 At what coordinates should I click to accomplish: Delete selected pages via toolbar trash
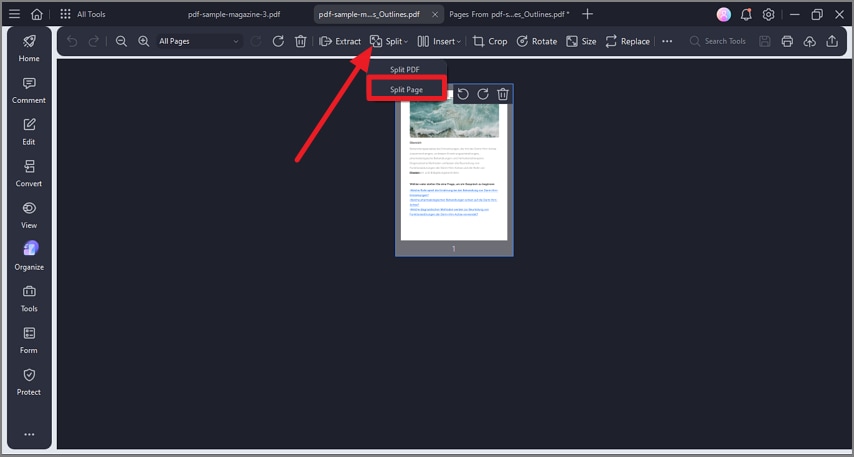tap(301, 41)
